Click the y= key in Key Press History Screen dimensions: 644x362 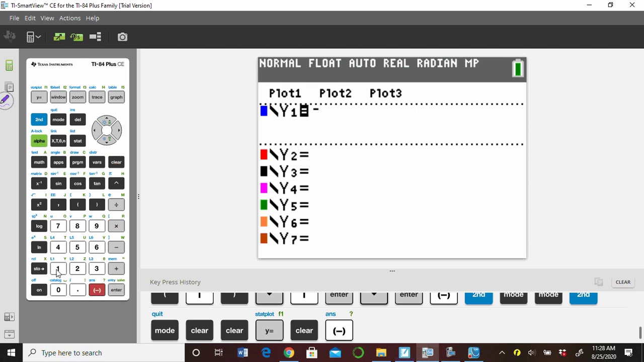[269, 330]
